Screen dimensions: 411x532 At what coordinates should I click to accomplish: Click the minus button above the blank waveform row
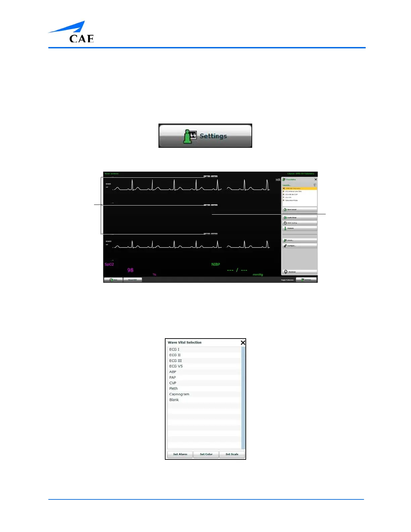pyautogui.click(x=214, y=205)
